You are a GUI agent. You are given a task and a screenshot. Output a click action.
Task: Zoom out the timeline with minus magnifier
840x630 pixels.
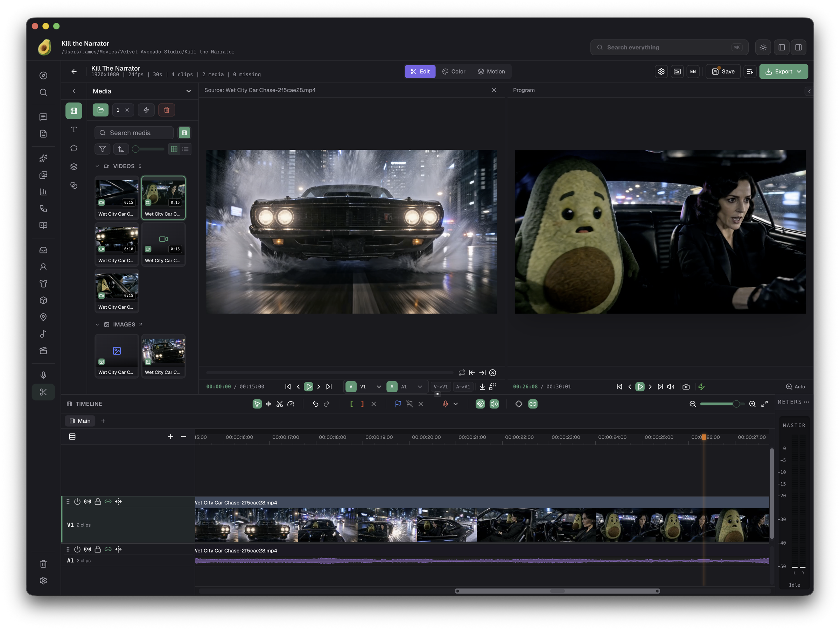click(x=693, y=404)
